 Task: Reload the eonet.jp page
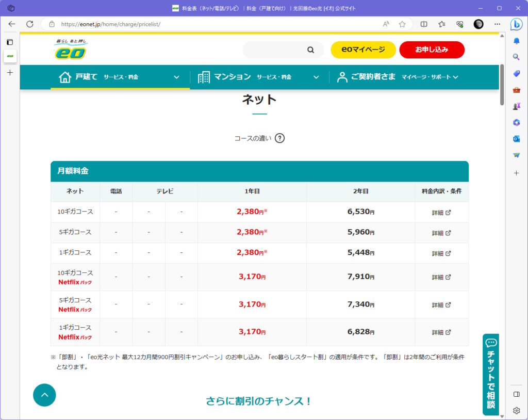tap(29, 24)
